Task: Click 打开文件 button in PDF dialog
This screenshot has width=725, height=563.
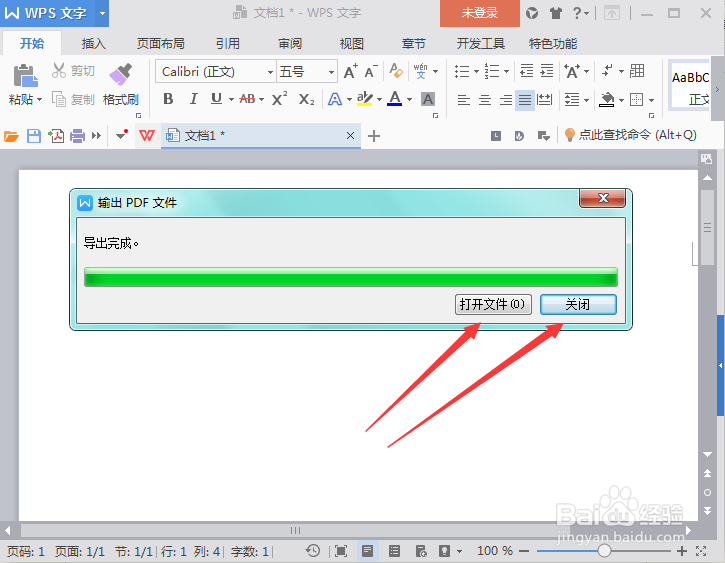Action: (493, 304)
